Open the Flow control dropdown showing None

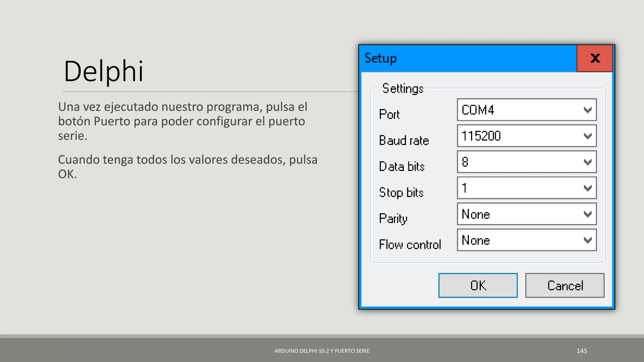(527, 240)
